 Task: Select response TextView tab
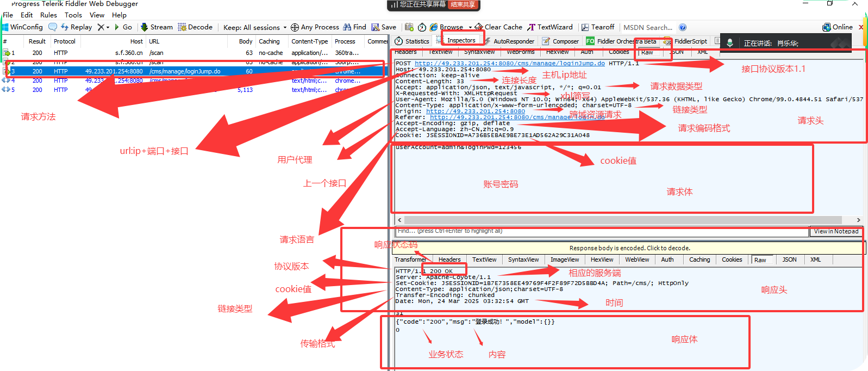click(484, 260)
